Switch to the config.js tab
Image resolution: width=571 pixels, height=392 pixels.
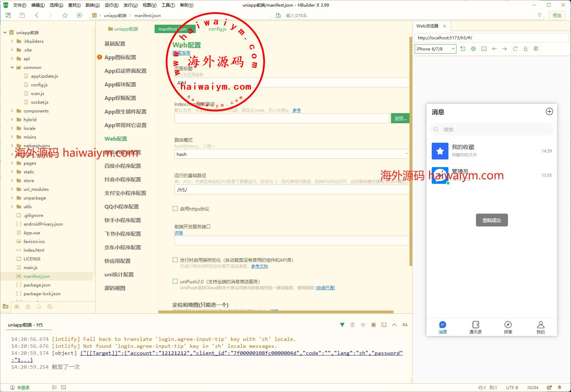click(217, 29)
